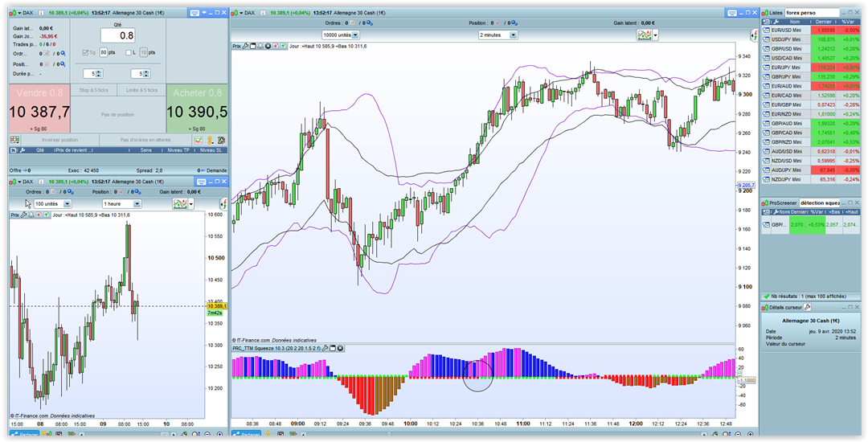Sort list by %Var column header
868x442 pixels.
848,22
